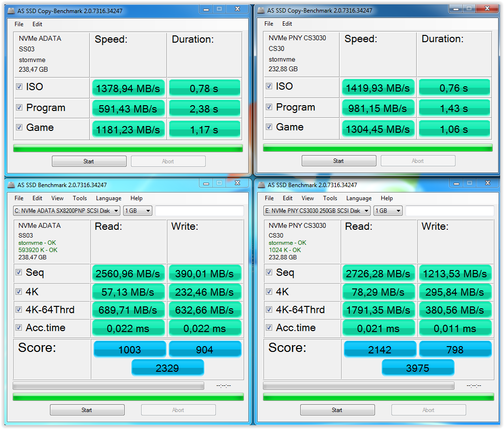The image size is (504, 429).
Task: Toggle Game checkbox in PNY Copy-Benchmark window
Action: click(269, 127)
